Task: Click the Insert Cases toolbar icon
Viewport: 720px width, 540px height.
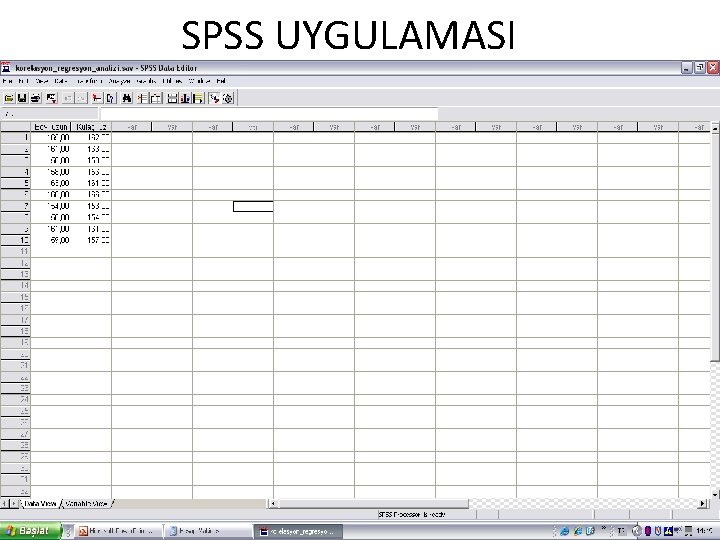Action: (143, 98)
